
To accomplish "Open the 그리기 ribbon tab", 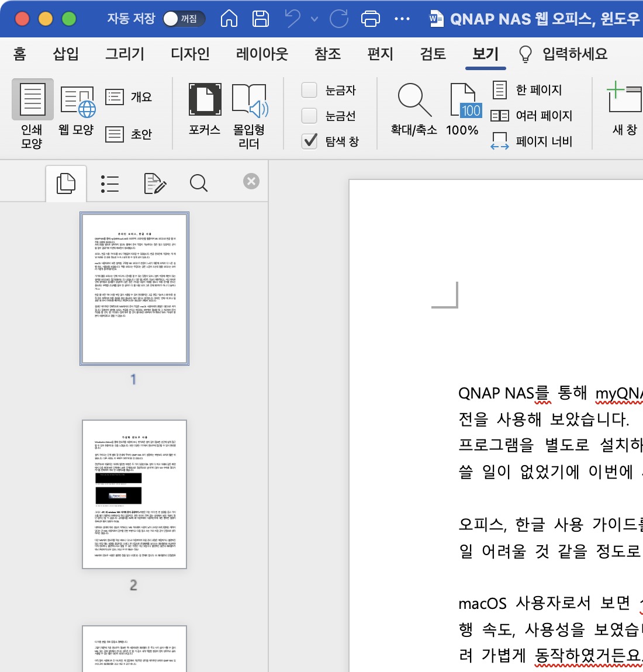I will click(x=125, y=54).
